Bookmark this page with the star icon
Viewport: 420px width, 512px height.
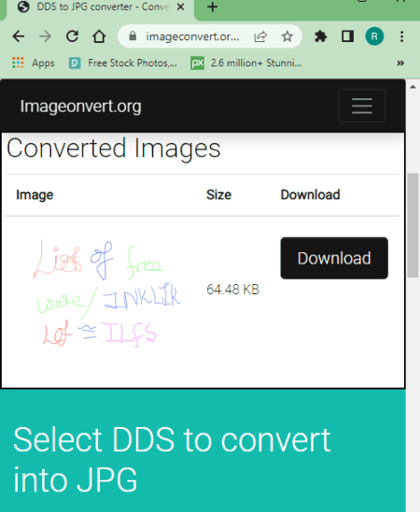tap(287, 36)
